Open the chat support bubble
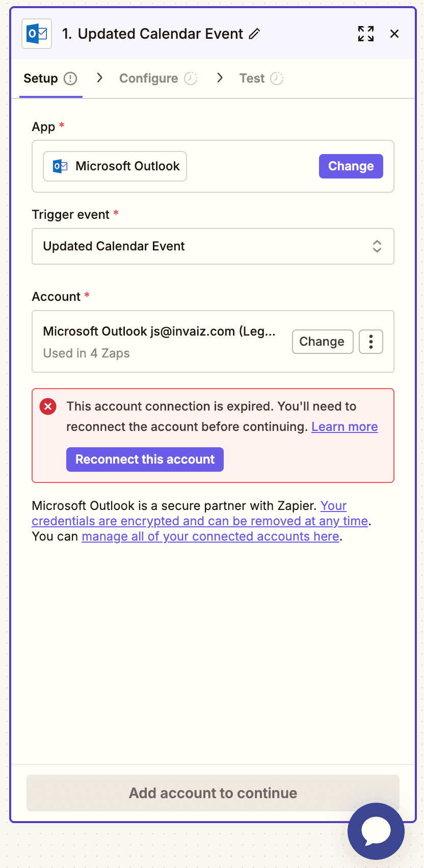This screenshot has height=868, width=424. [376, 831]
